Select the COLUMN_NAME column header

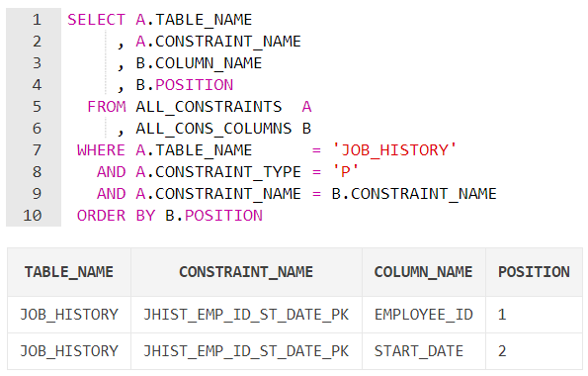423,272
